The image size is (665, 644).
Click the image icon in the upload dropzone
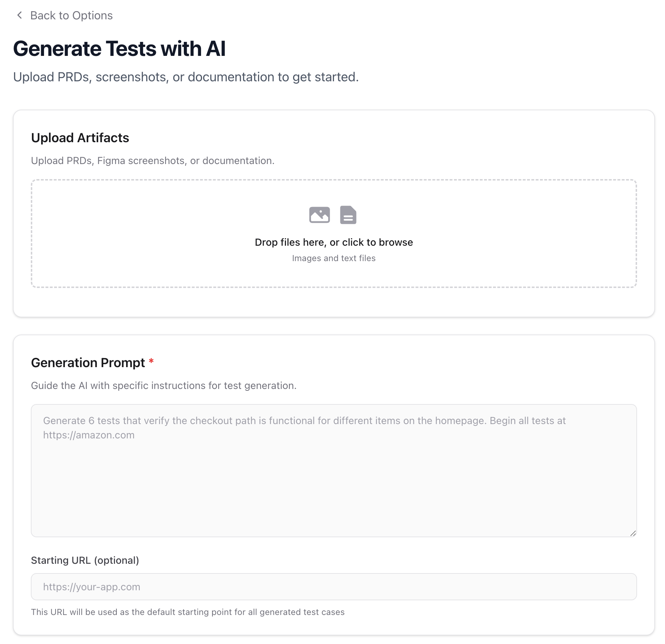pyautogui.click(x=319, y=215)
